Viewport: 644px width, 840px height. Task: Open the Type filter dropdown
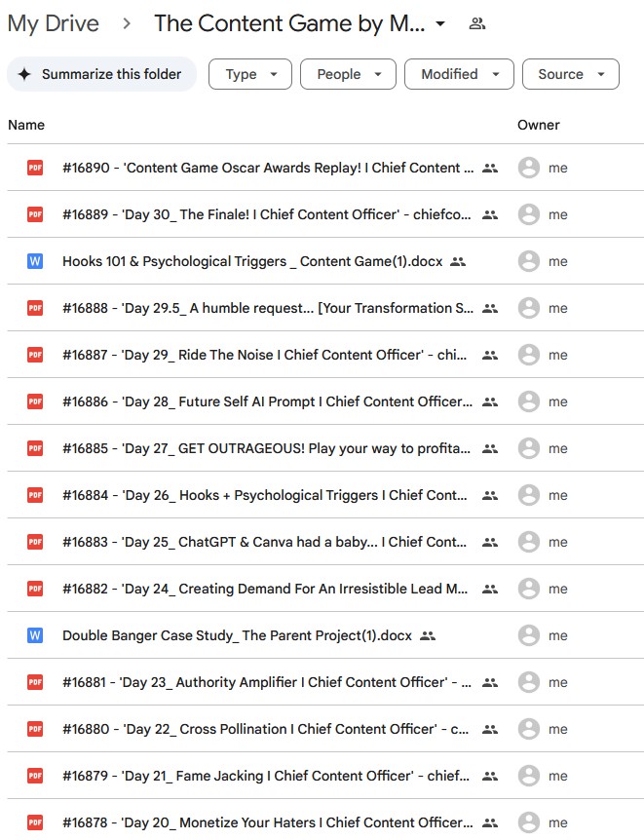(250, 74)
